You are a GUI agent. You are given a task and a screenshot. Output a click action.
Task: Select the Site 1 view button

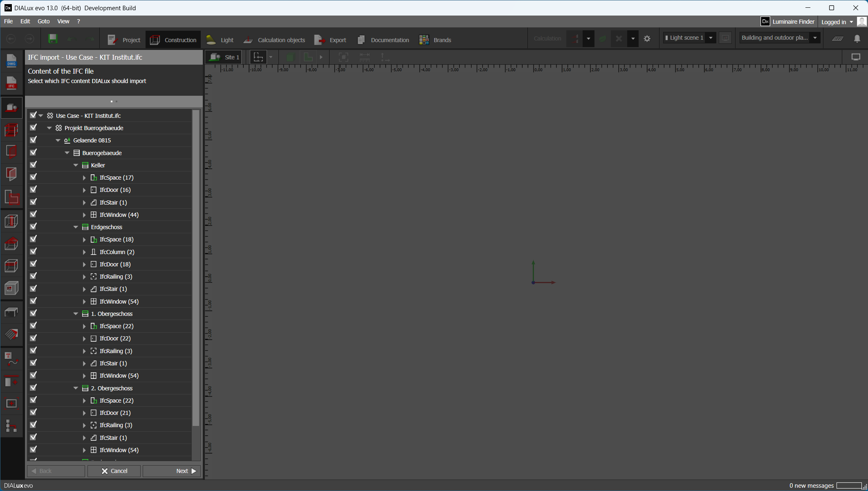224,57
